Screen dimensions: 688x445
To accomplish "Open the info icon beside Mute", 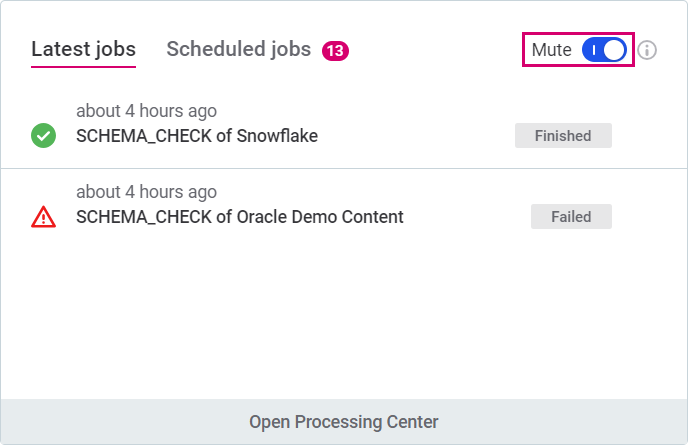I will click(x=647, y=50).
